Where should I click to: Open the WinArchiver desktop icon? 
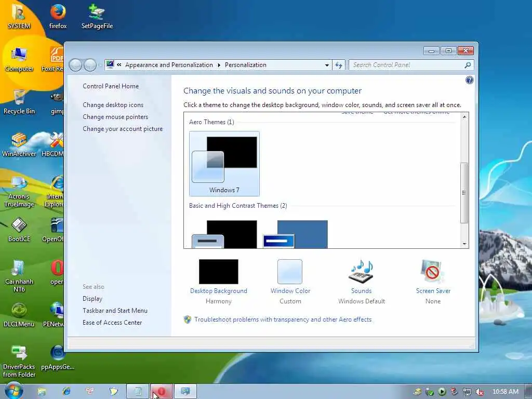pos(19,144)
